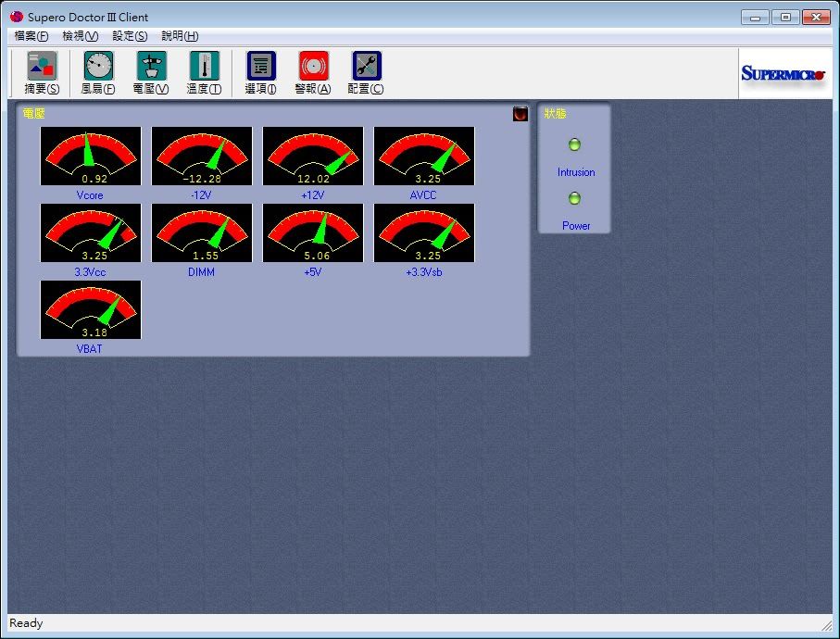Click the Supermicro logo
This screenshot has height=639, width=840.
coord(783,73)
